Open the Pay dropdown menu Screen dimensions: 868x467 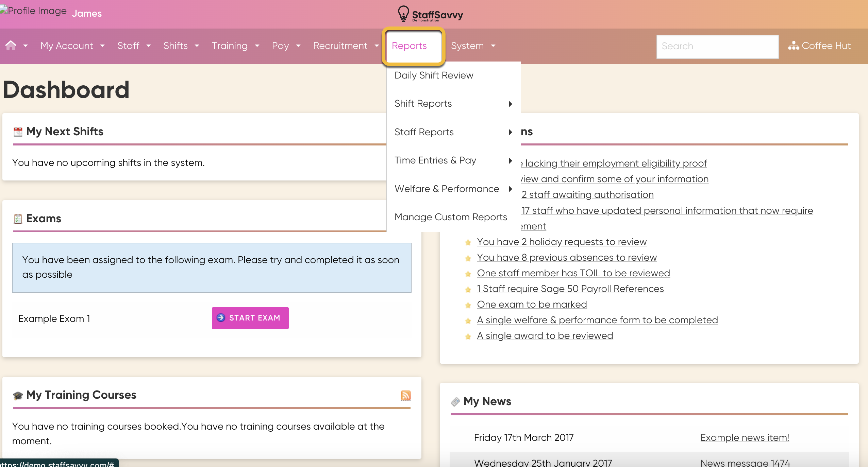coord(286,46)
